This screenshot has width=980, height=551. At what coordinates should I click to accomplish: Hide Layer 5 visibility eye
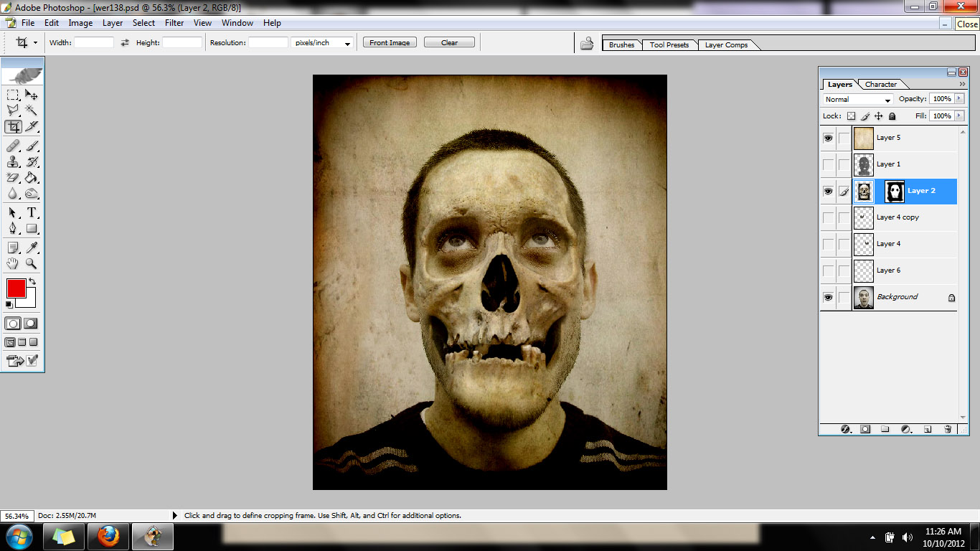pos(828,138)
